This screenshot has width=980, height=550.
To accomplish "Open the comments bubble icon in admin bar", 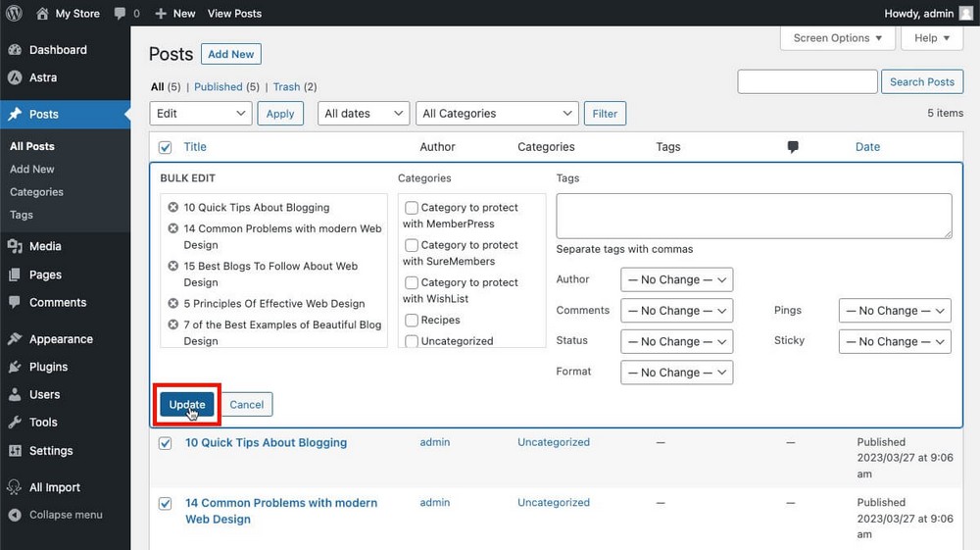I will pyautogui.click(x=120, y=14).
